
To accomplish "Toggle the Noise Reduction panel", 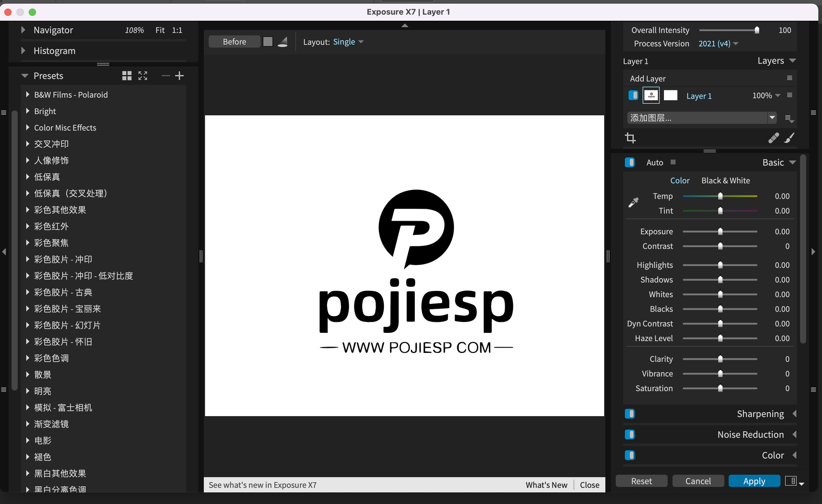I will (630, 435).
